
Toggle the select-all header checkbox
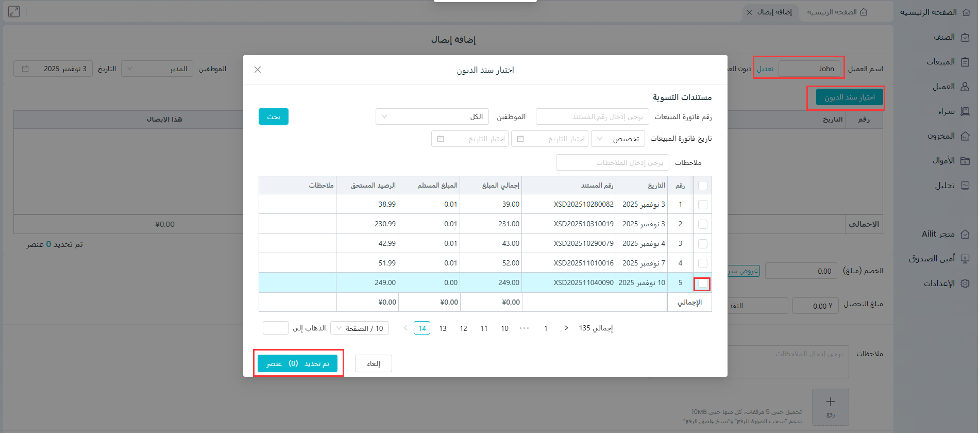[x=702, y=185]
